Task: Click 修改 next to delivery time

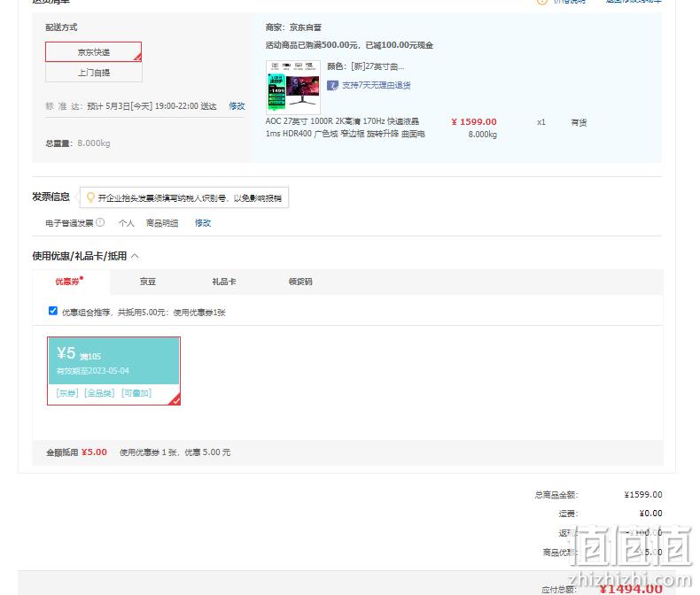Action: coord(237,106)
